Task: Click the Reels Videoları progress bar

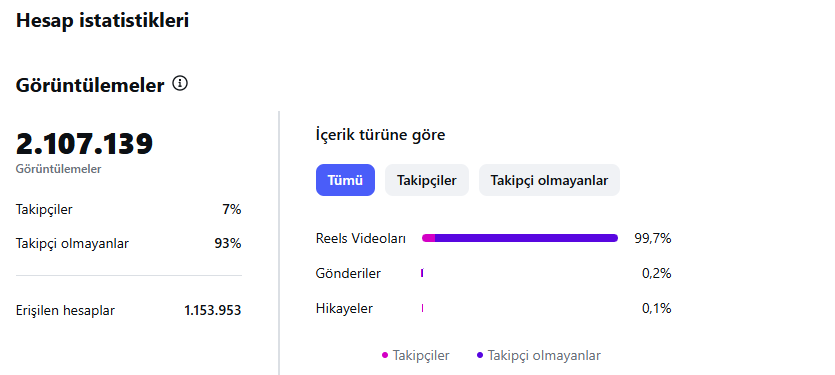Action: click(x=520, y=238)
